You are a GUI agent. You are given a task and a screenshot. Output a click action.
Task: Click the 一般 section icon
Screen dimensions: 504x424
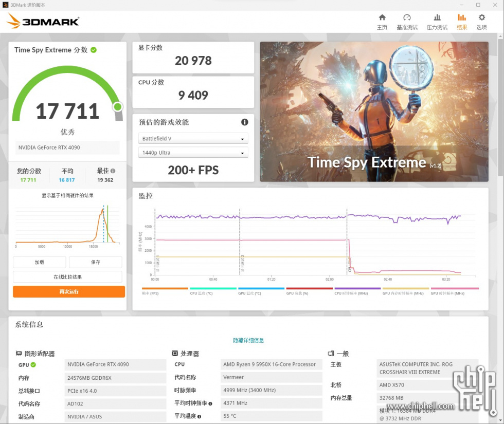pyautogui.click(x=331, y=354)
